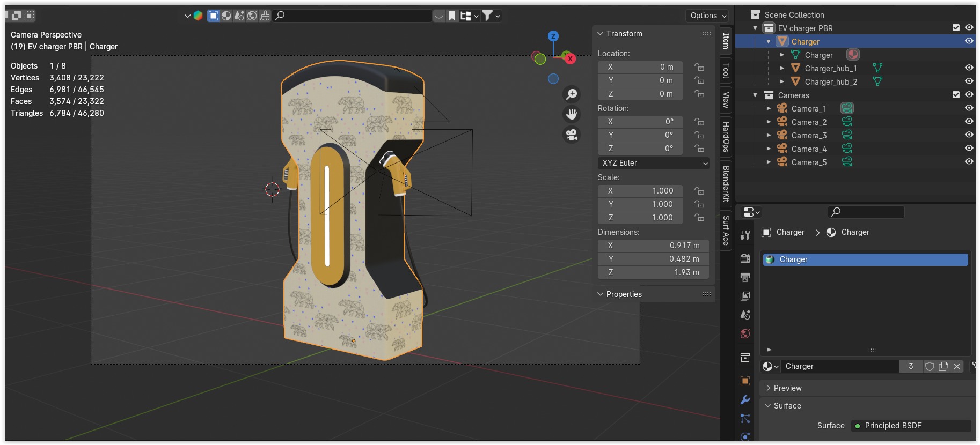Open the Scene properties tab icon
The height and width of the screenshot is (445, 980).
(x=745, y=315)
